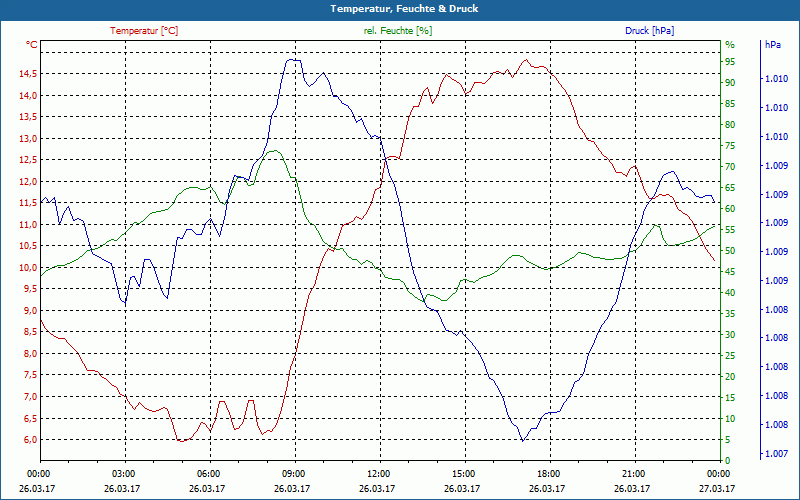Viewport: 800px width, 500px height.
Task: Click the 12,0 tick on temperature axis
Action: (x=28, y=182)
